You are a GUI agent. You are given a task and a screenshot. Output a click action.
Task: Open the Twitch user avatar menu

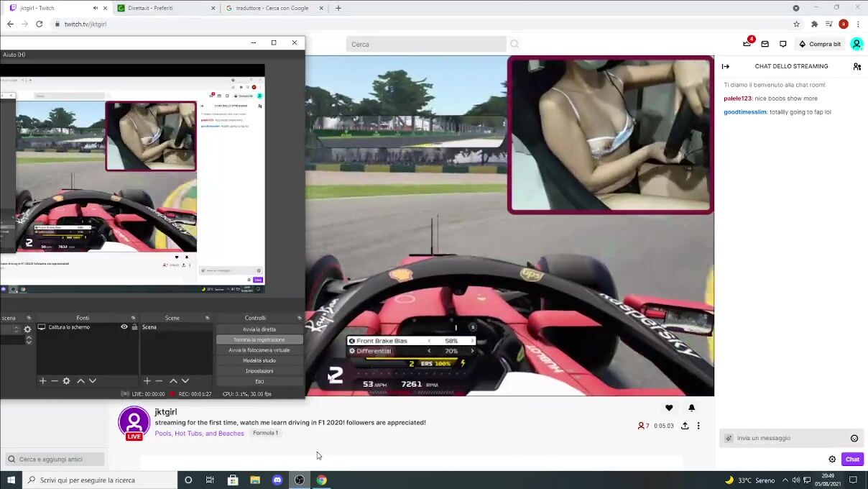point(857,44)
